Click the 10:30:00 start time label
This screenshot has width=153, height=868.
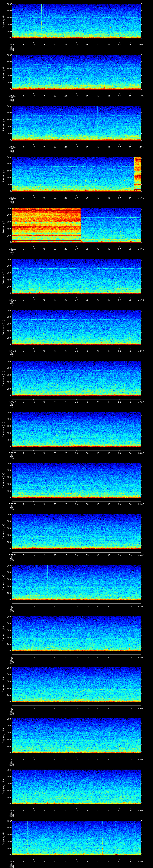click(x=12, y=96)
